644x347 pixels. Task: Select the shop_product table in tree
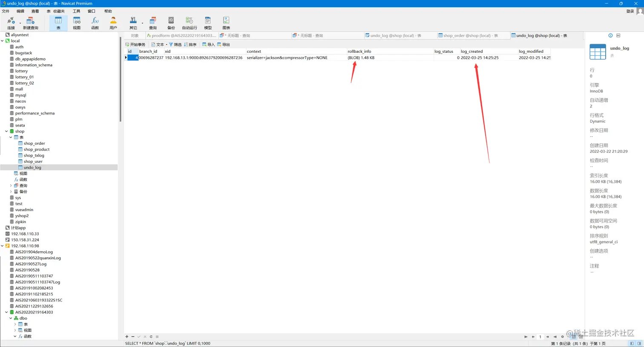tap(37, 149)
